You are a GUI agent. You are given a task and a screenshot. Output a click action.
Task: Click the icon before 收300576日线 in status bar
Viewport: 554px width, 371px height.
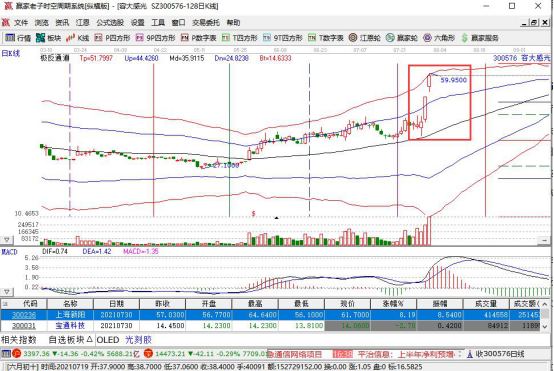point(470,354)
